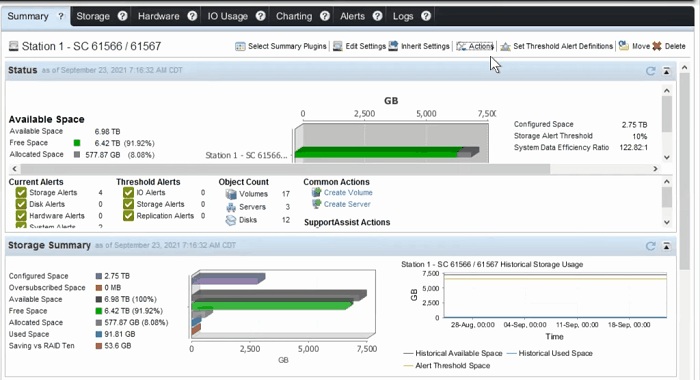Toggle the IO Alerts threshold checkbox

(x=129, y=192)
